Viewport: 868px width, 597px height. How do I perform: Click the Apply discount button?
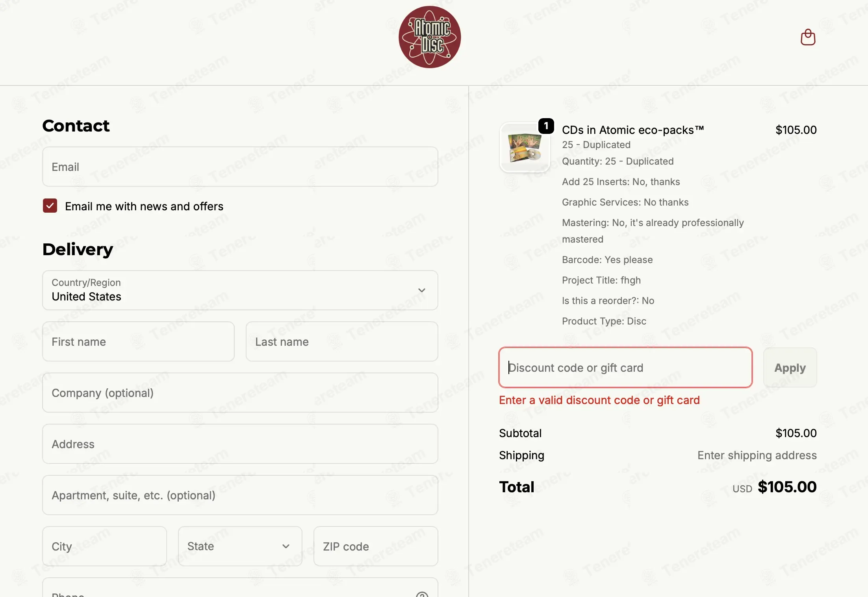(x=790, y=367)
